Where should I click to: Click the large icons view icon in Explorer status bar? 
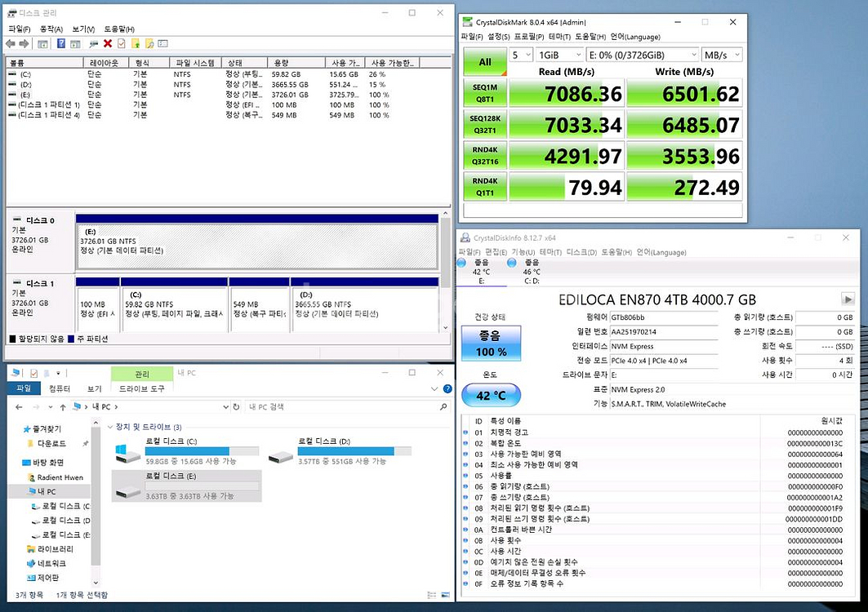pyautogui.click(x=445, y=595)
